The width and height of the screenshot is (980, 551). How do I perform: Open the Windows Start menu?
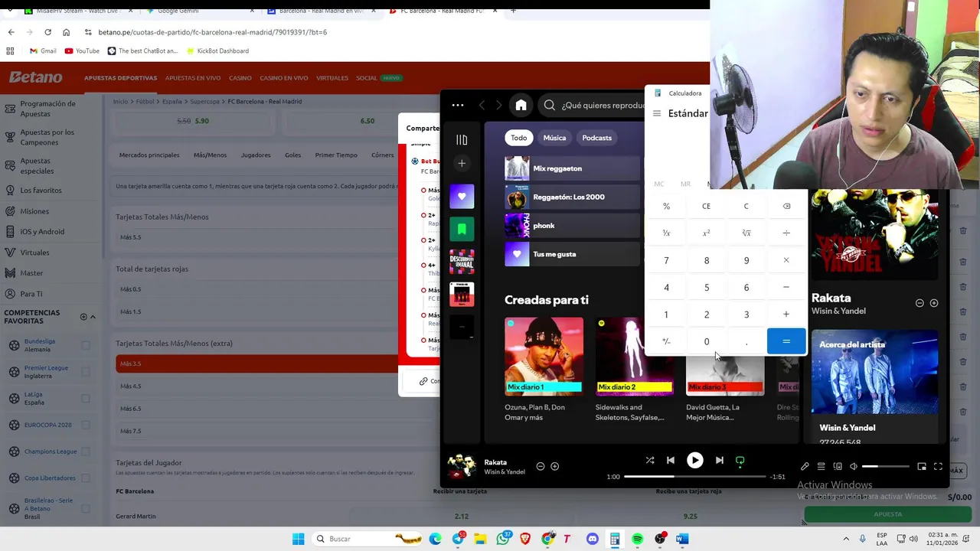tap(298, 539)
